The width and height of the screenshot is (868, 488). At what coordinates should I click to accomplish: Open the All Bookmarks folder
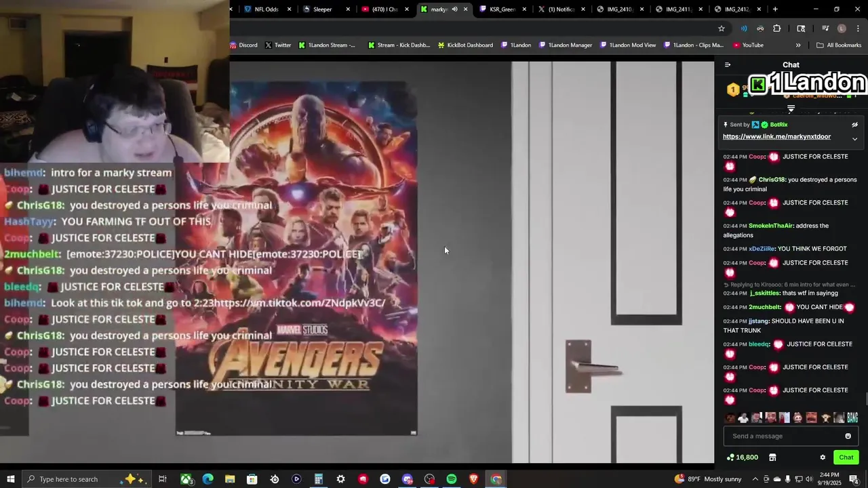[839, 45]
